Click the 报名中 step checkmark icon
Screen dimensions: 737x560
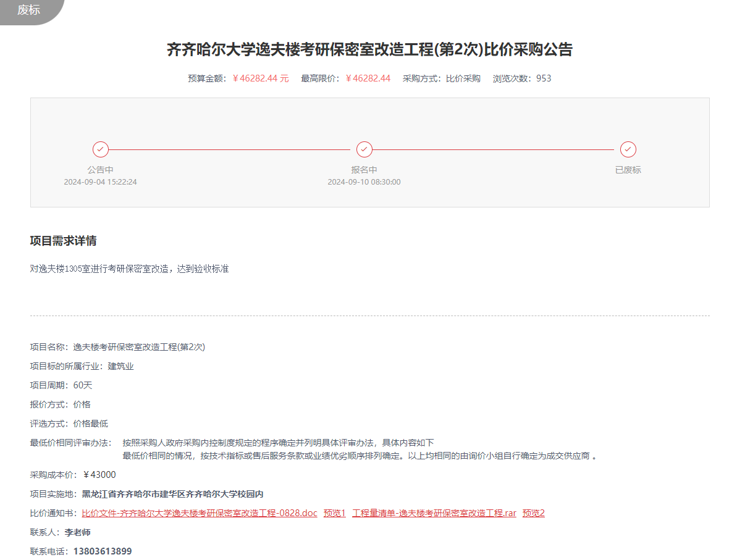pos(364,149)
